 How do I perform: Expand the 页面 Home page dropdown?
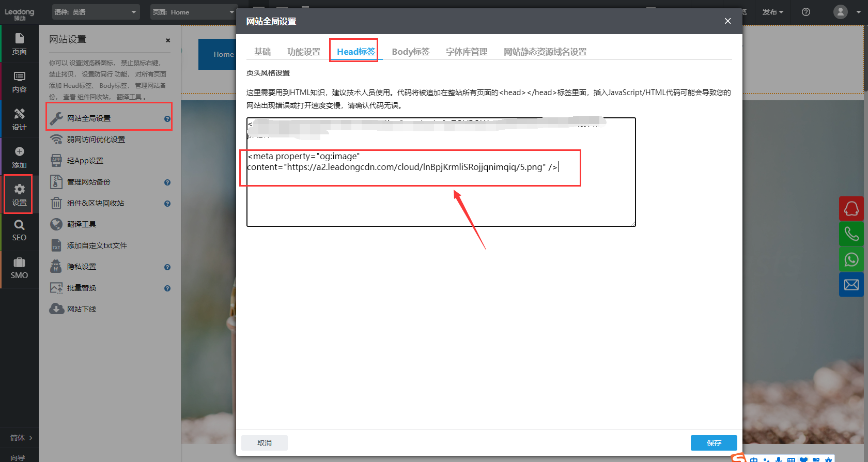click(193, 12)
